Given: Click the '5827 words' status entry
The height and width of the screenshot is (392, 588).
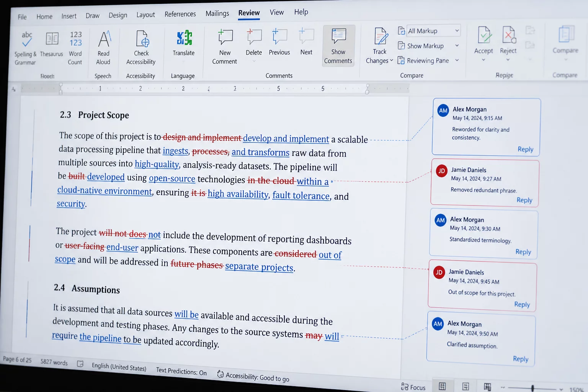Looking at the screenshot, I should point(54,362).
